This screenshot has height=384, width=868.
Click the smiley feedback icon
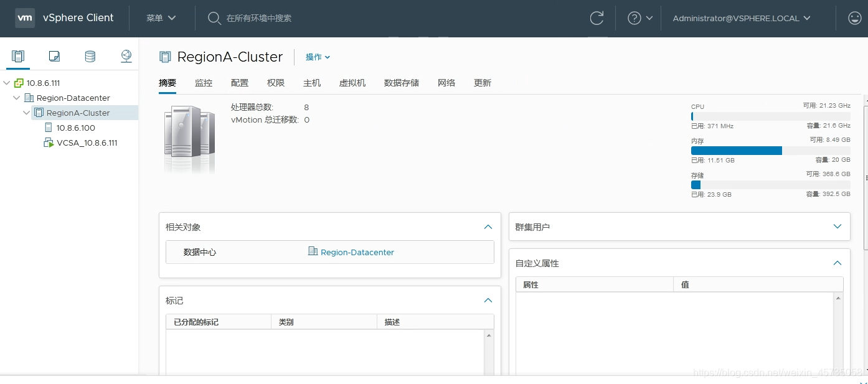point(855,18)
